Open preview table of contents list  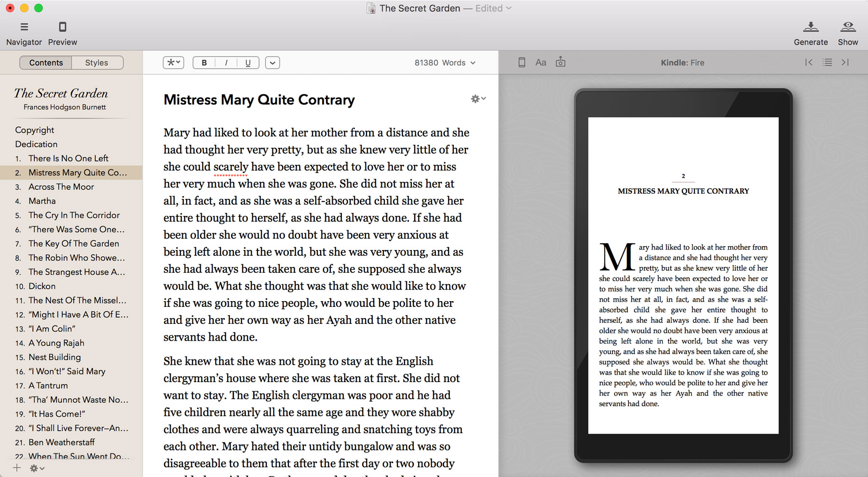click(x=827, y=62)
